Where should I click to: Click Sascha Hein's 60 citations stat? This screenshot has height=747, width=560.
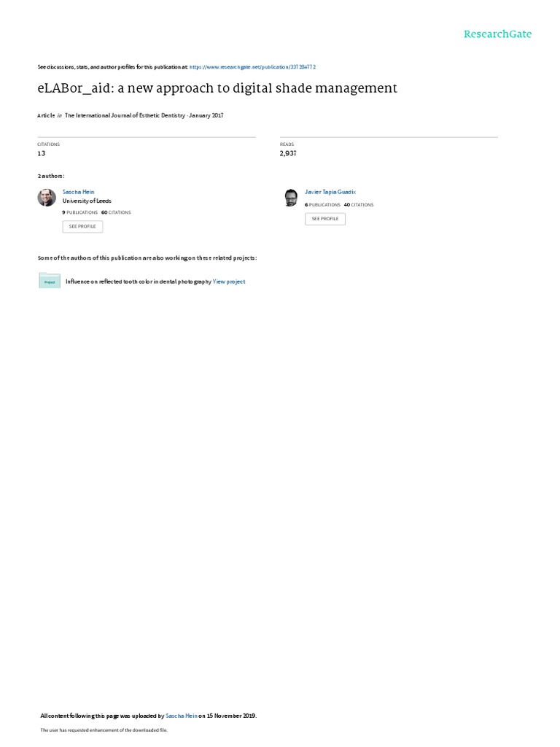tap(116, 212)
